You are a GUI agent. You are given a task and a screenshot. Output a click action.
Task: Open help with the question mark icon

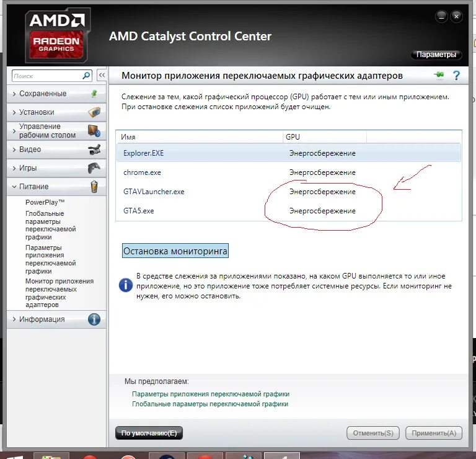click(x=456, y=75)
